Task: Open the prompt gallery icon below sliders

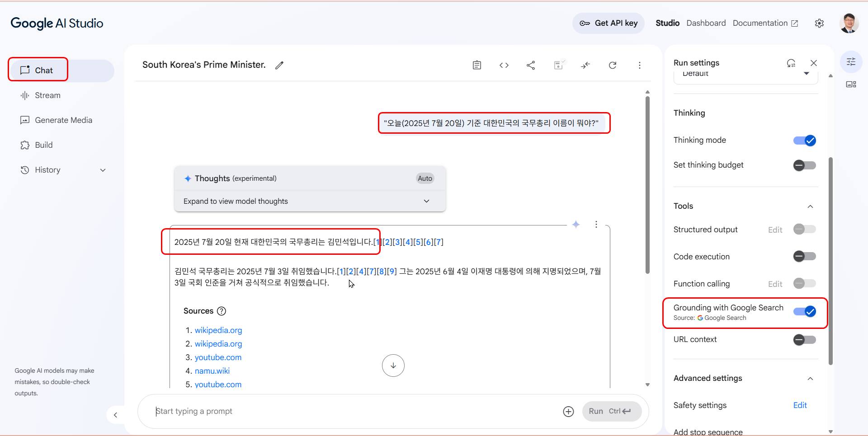Action: (851, 84)
